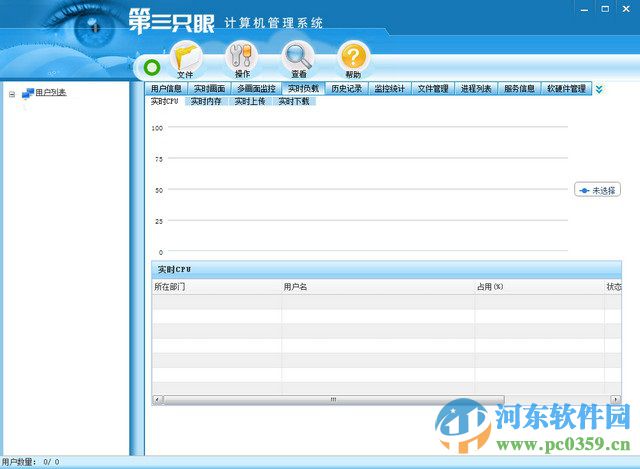
Task: Open the 监控统计 tab
Action: [x=390, y=88]
